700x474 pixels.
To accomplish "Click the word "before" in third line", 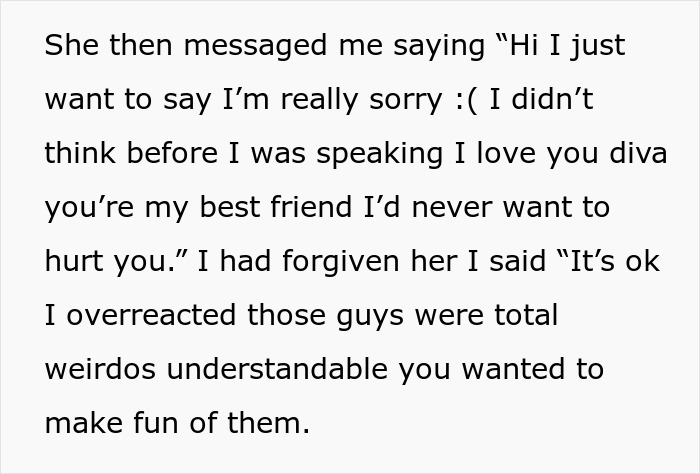I will 172,153.
